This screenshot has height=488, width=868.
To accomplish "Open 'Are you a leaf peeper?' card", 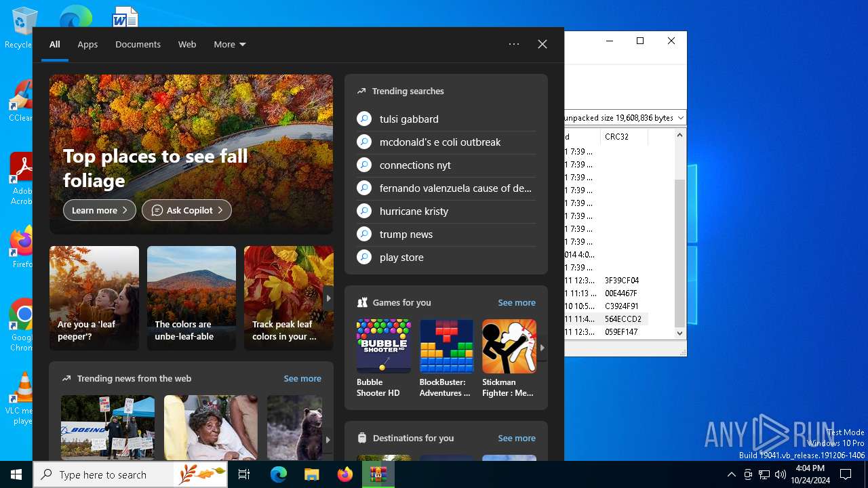I will (x=94, y=298).
